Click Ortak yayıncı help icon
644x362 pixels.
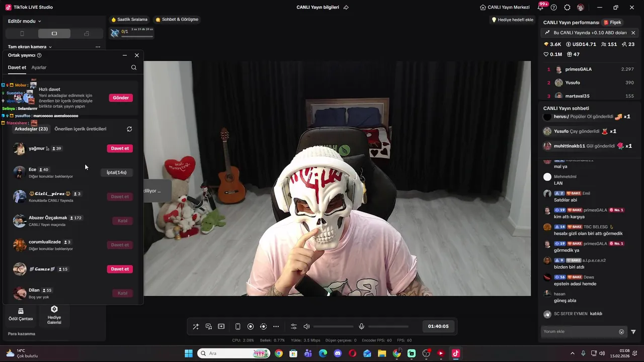point(39,55)
